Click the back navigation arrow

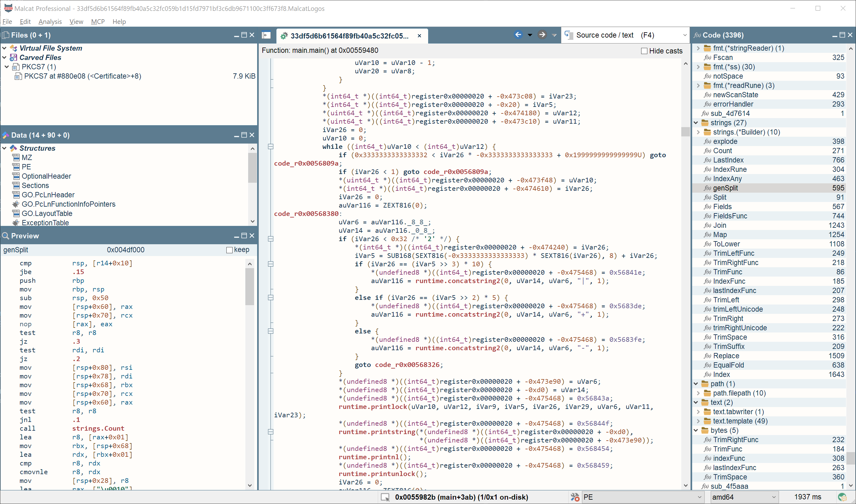click(518, 34)
